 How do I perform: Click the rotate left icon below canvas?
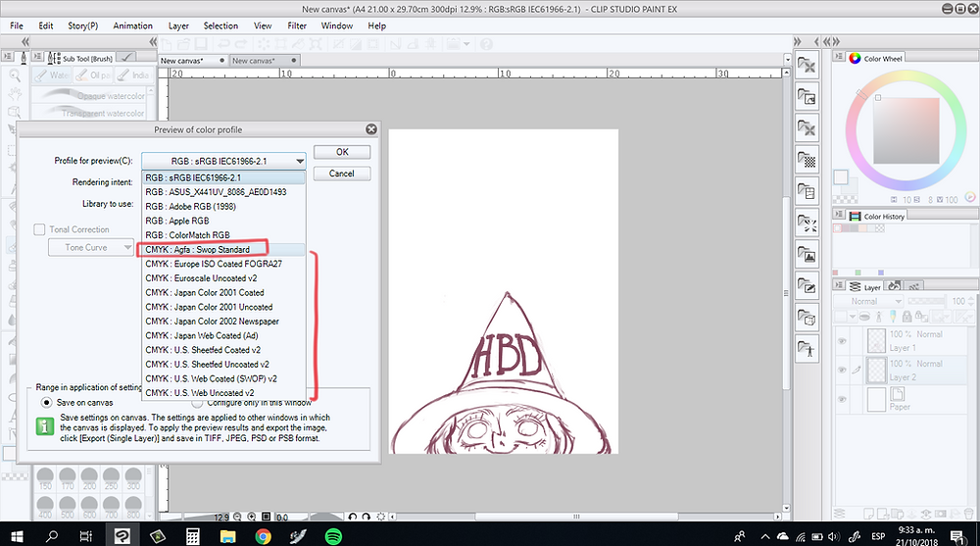(x=353, y=517)
